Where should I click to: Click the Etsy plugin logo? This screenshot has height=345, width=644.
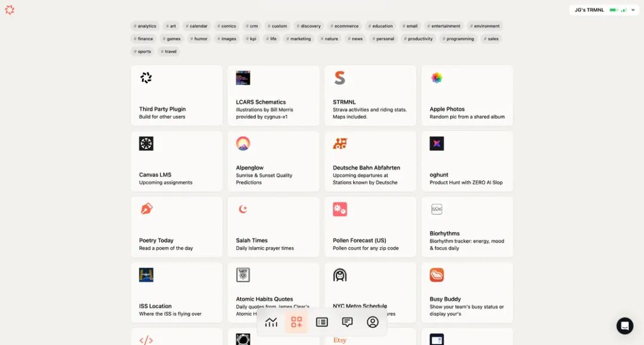click(x=340, y=340)
